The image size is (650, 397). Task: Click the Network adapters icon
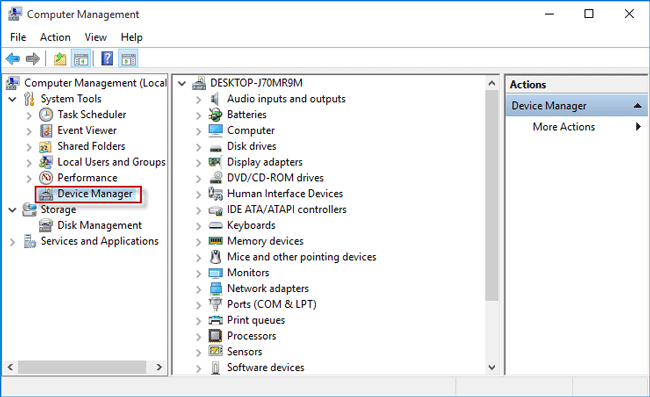click(216, 288)
